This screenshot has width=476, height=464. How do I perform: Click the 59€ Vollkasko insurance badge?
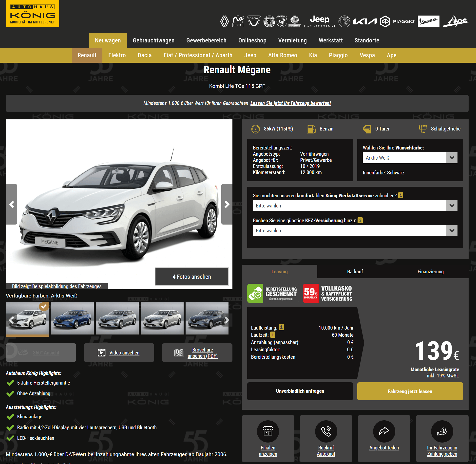[x=327, y=293]
